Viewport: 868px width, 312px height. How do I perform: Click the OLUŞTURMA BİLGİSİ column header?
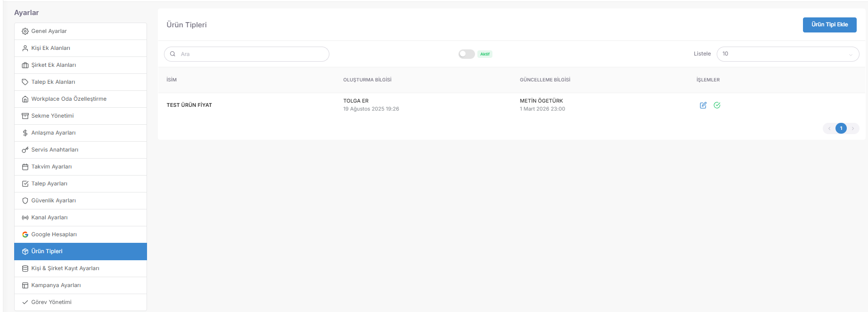(368, 80)
